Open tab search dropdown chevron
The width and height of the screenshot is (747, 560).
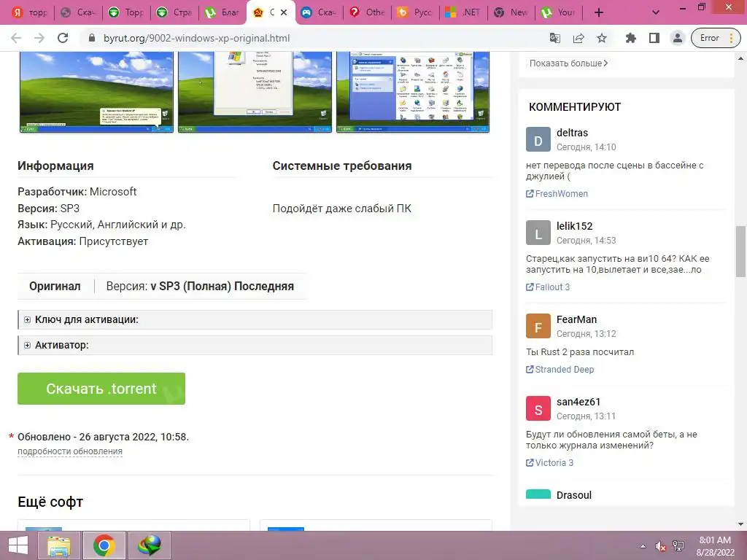[656, 12]
